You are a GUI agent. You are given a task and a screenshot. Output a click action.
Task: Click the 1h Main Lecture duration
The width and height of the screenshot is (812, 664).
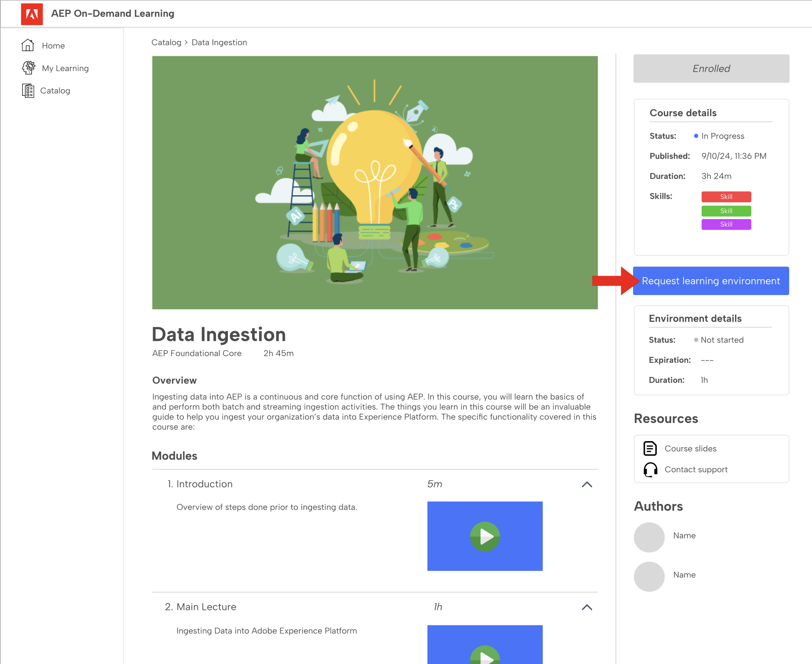(x=438, y=607)
